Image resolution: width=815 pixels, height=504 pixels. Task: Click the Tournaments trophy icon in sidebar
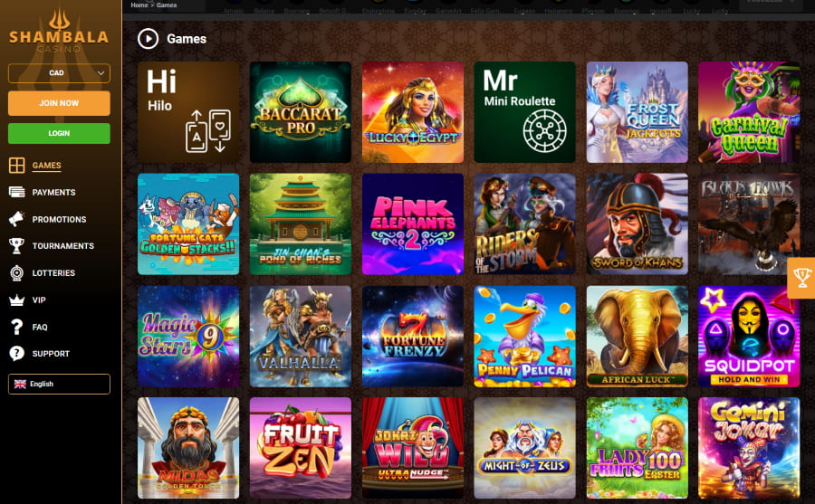[16, 246]
